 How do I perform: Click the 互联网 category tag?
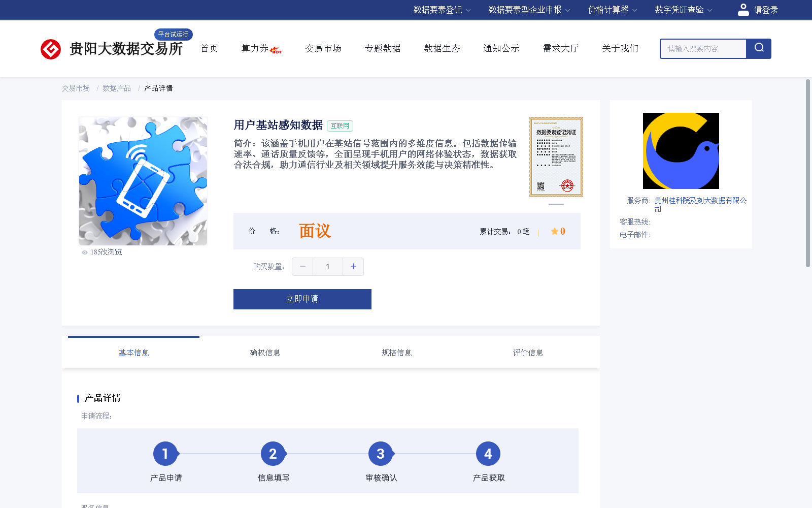point(340,126)
